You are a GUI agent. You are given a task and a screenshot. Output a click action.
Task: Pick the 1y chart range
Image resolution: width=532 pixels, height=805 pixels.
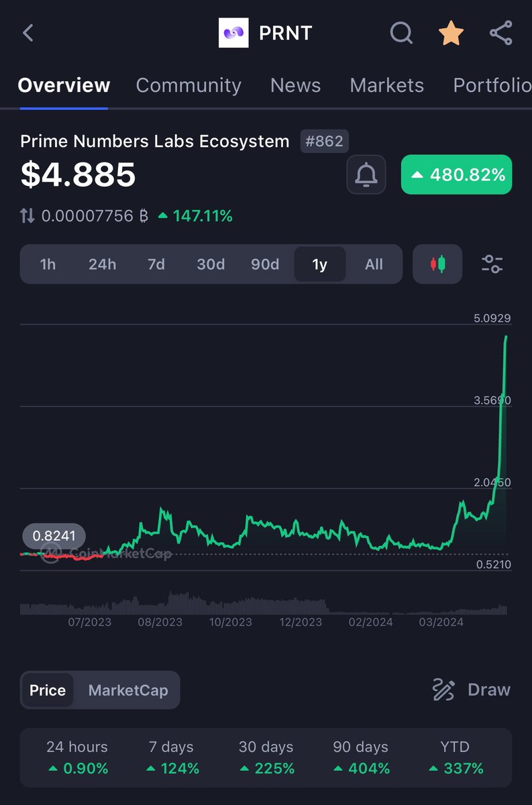320,264
